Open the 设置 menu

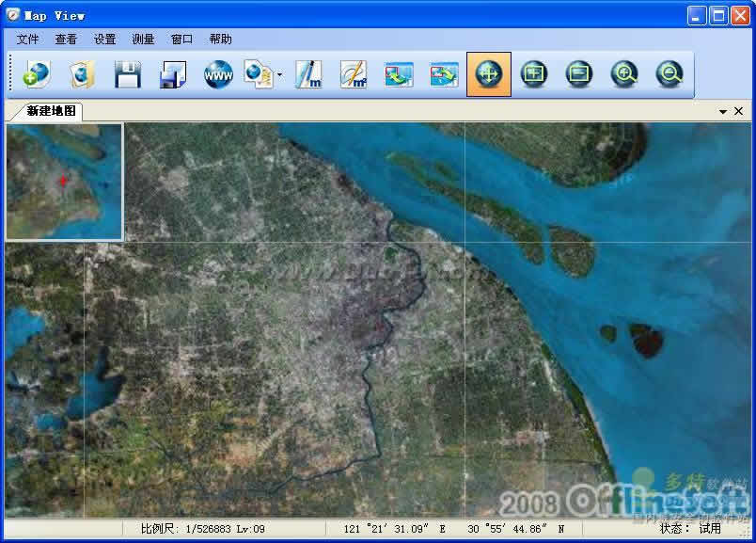[x=104, y=40]
